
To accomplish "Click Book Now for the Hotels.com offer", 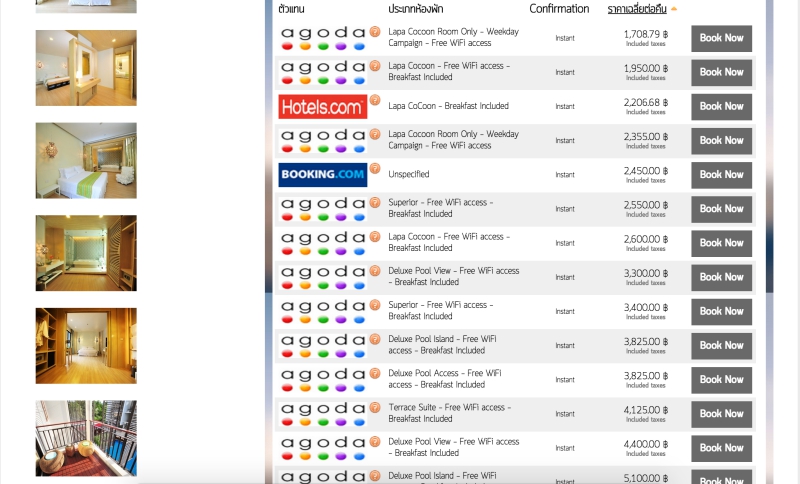I will (721, 107).
